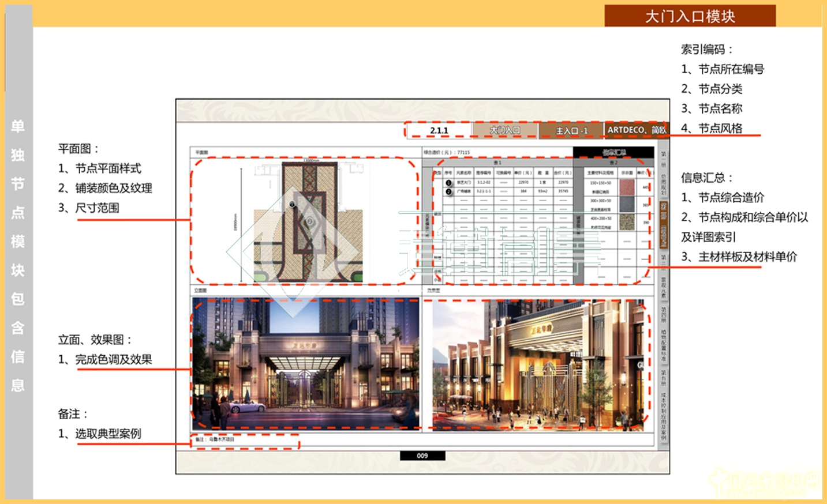Click the numbered marker 1 in table
Screen dimensions: 827x504
point(448,183)
